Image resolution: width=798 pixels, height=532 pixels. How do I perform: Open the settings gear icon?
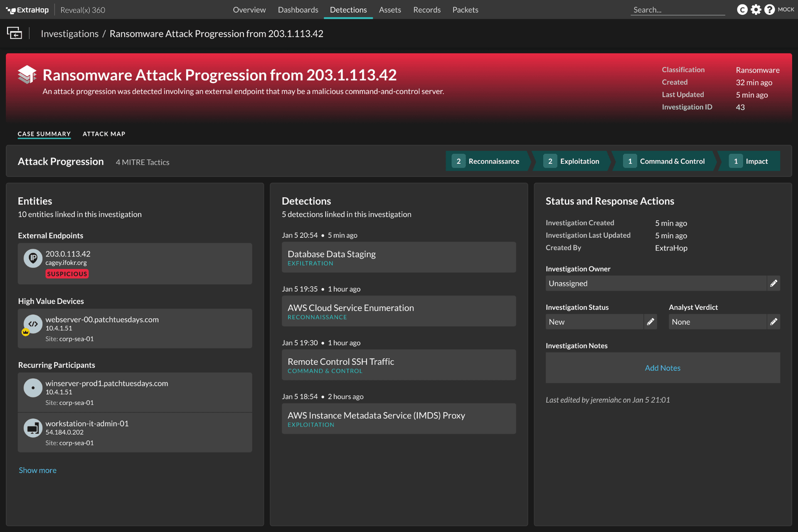click(x=756, y=10)
